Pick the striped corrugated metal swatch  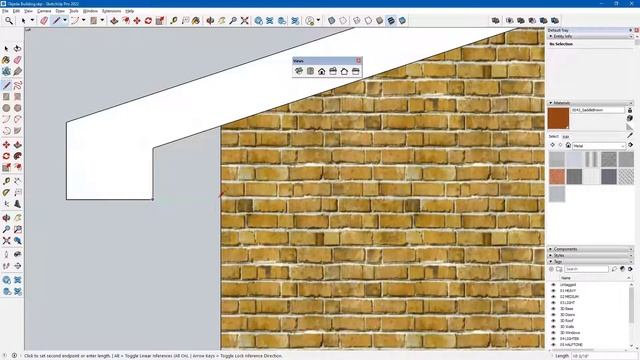pos(591,159)
